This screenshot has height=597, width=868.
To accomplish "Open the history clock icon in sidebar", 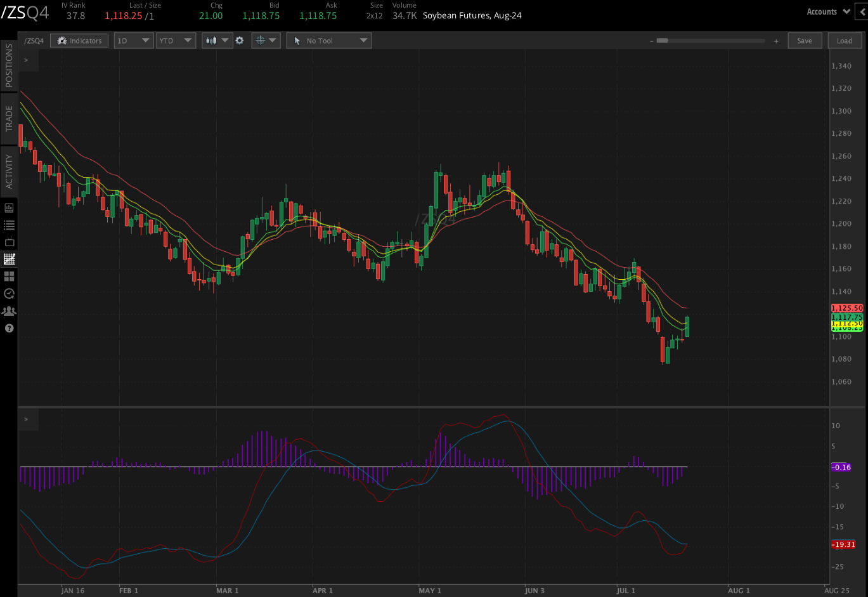I will click(9, 293).
